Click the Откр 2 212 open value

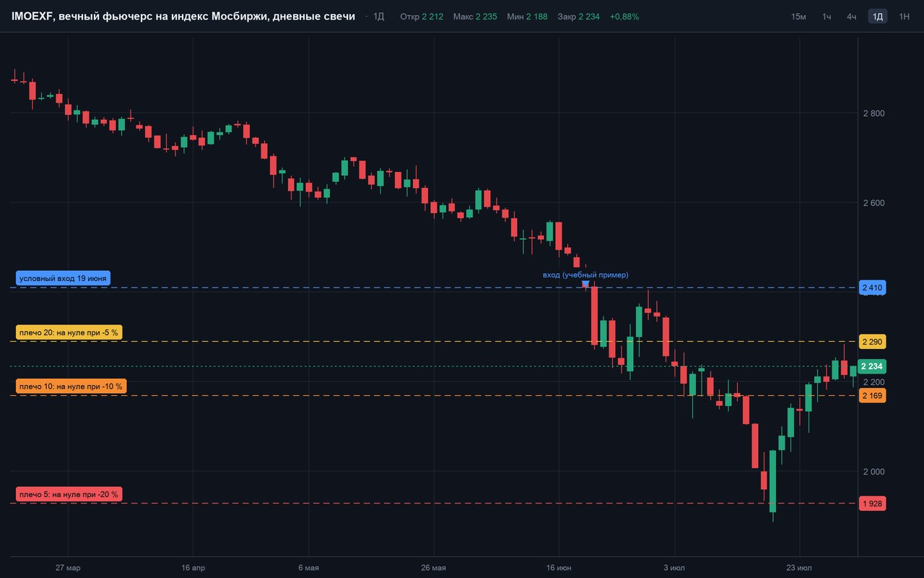coord(421,17)
